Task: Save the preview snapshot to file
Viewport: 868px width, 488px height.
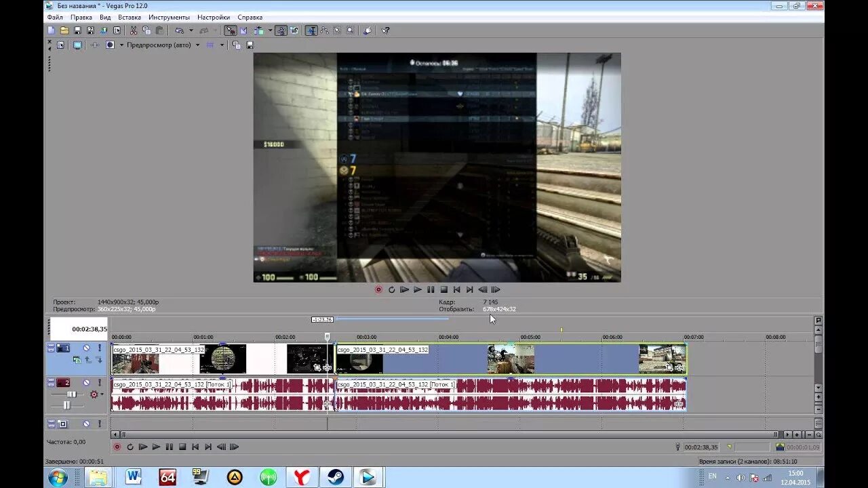Action: click(250, 45)
